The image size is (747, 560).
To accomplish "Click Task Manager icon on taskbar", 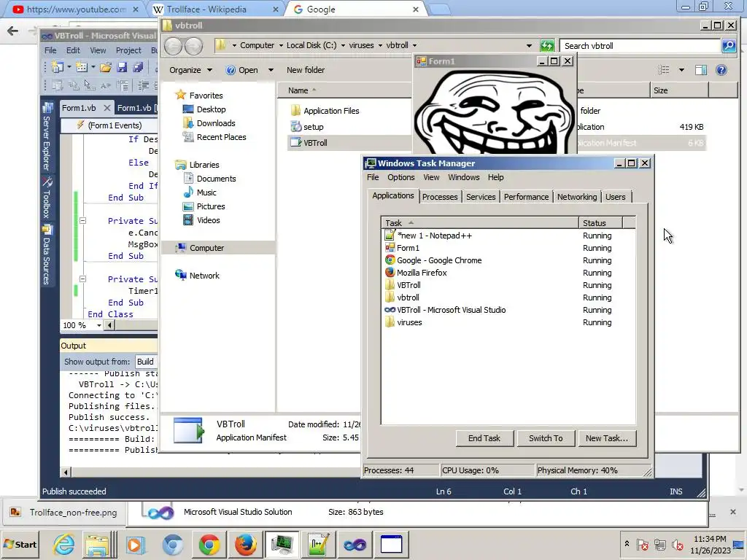I will [x=282, y=544].
